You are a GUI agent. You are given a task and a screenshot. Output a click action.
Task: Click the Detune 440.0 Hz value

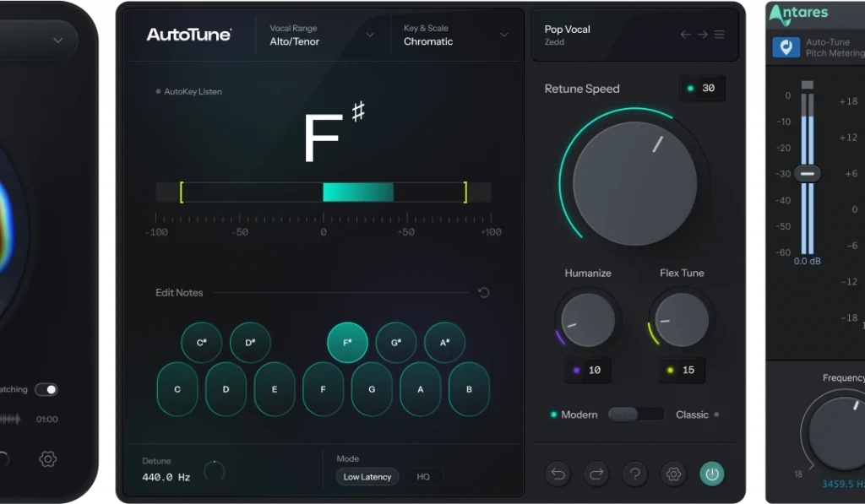[x=166, y=478]
